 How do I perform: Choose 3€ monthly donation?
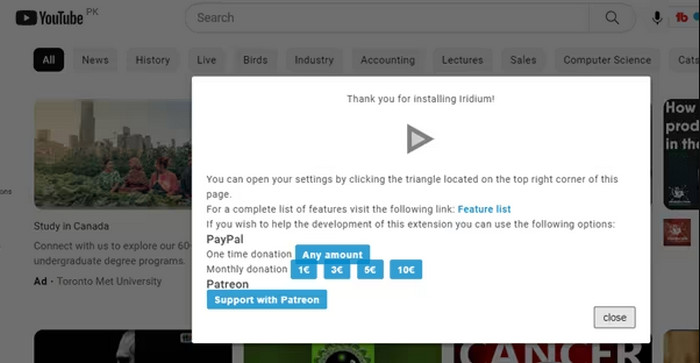pos(337,270)
